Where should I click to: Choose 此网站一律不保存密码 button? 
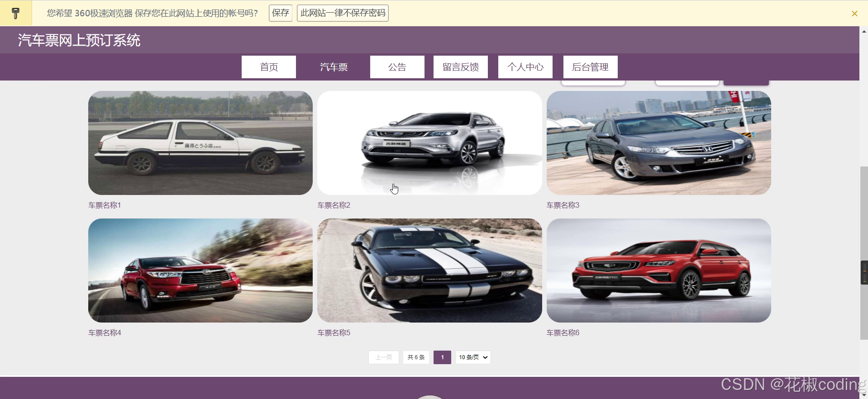click(x=343, y=13)
